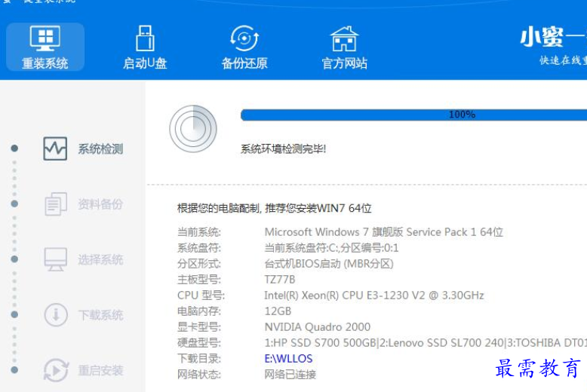587x392 pixels.
Task: Click the NVIDIA Quadro 2000 graphics value
Action: (x=318, y=327)
